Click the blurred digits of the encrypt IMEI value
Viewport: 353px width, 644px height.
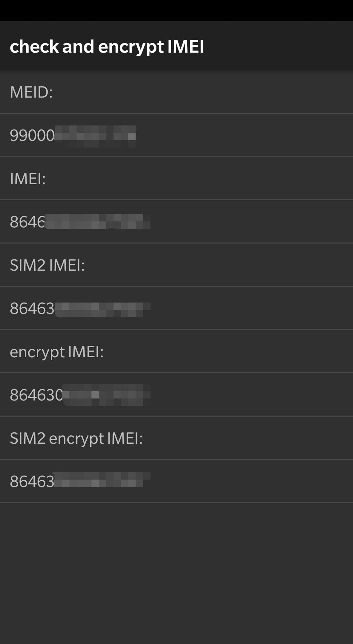tap(106, 395)
